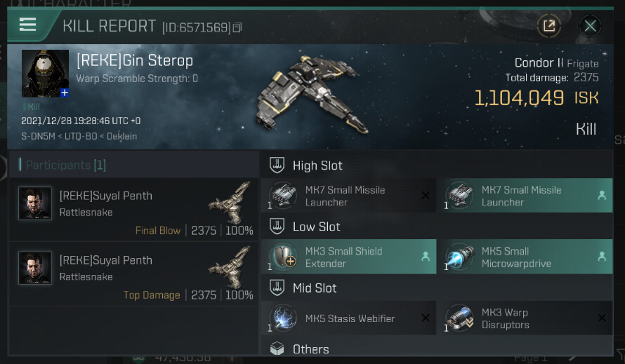The image size is (625, 364).
Task: Click the MK5 Stasis Webifier icon
Action: pos(284,318)
